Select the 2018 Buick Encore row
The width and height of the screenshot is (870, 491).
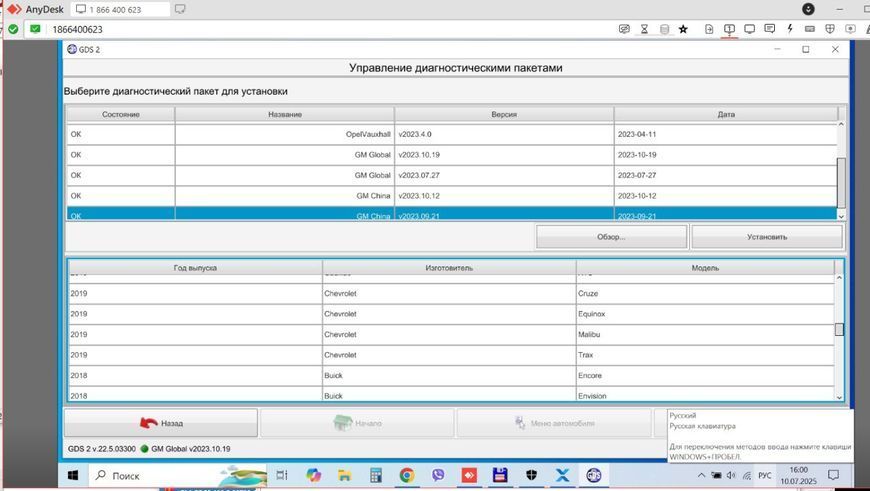point(452,376)
